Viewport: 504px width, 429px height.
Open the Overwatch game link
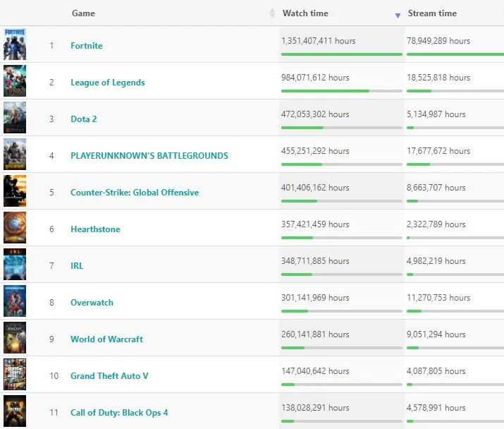[92, 303]
